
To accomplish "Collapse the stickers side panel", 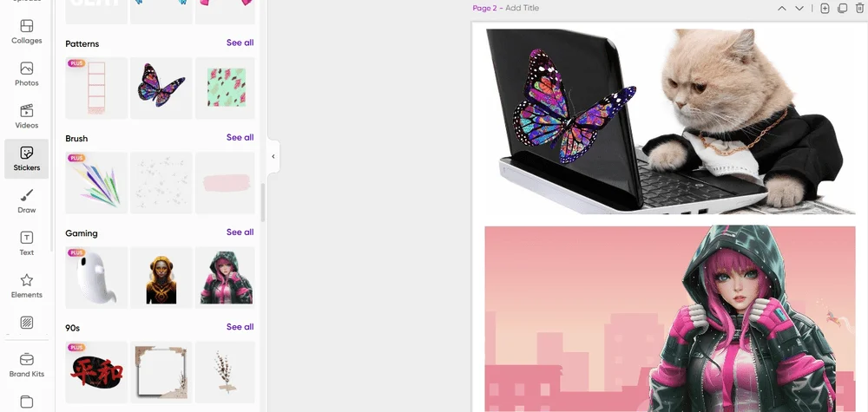I will pos(273,156).
